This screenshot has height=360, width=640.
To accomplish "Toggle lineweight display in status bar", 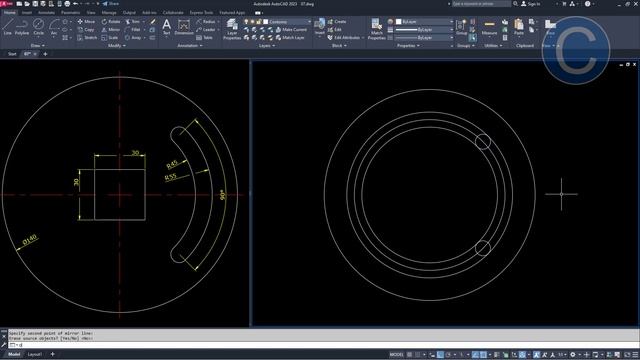I will point(496,355).
